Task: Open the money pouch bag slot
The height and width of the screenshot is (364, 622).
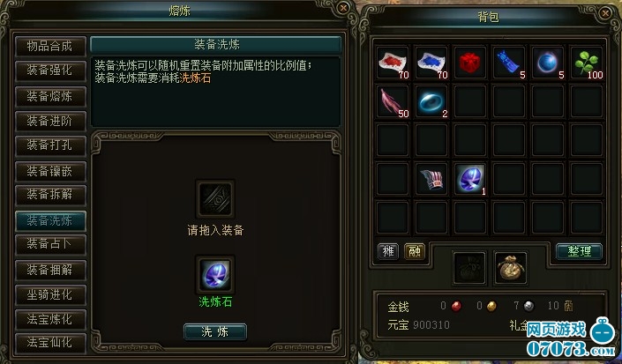Action: [x=511, y=268]
